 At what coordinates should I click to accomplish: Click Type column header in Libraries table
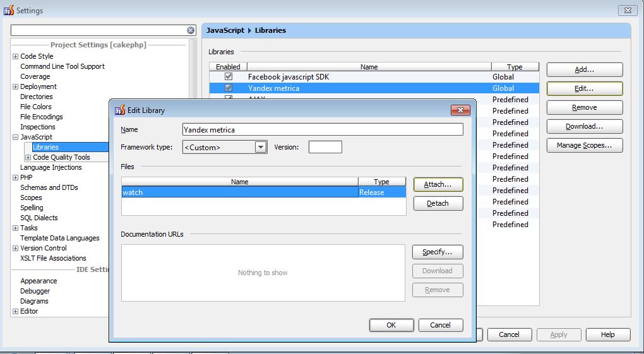pos(515,67)
